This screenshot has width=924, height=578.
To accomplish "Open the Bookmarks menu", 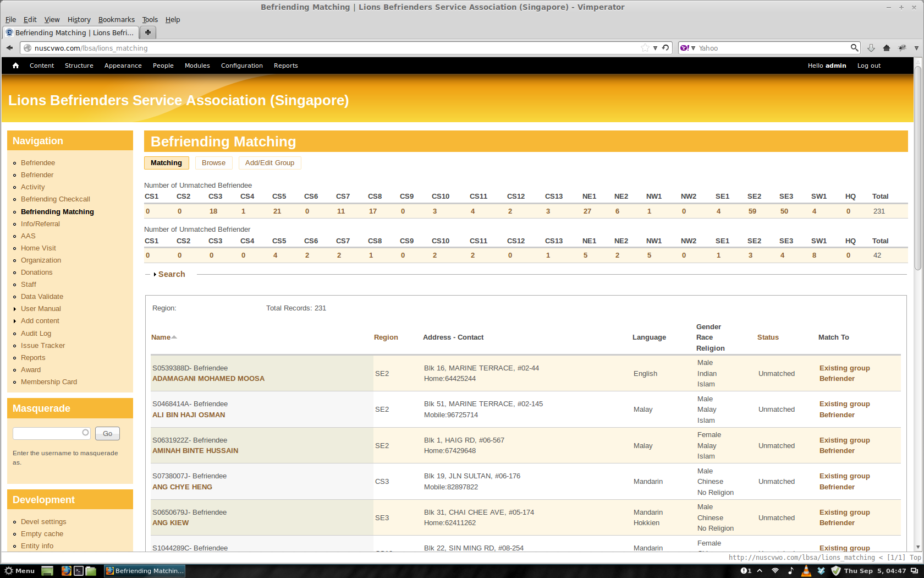I will (116, 19).
